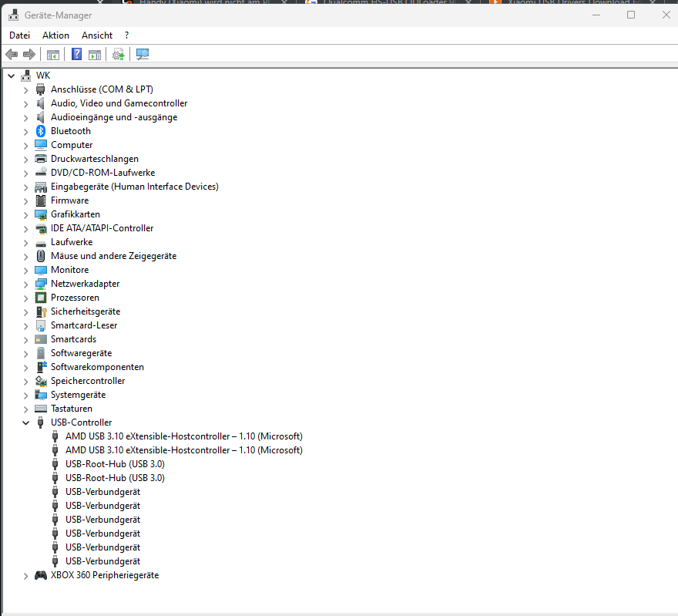This screenshot has height=616, width=678.
Task: Collapse the WK root node
Action: (12, 76)
